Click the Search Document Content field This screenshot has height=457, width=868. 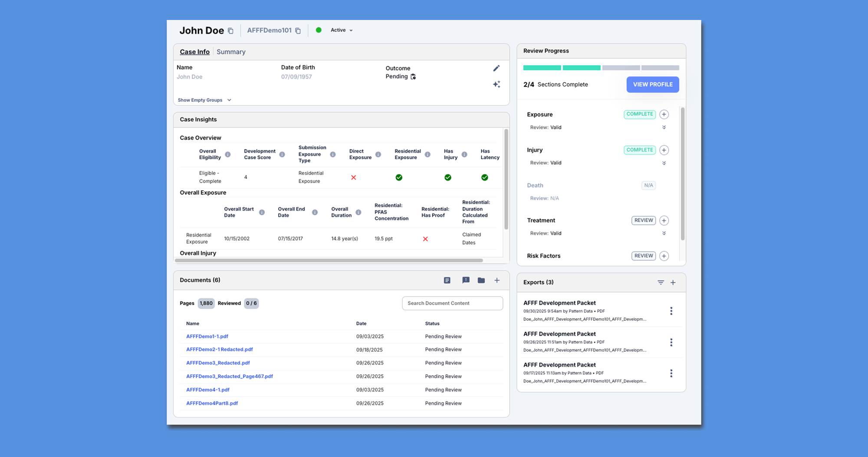tap(452, 303)
